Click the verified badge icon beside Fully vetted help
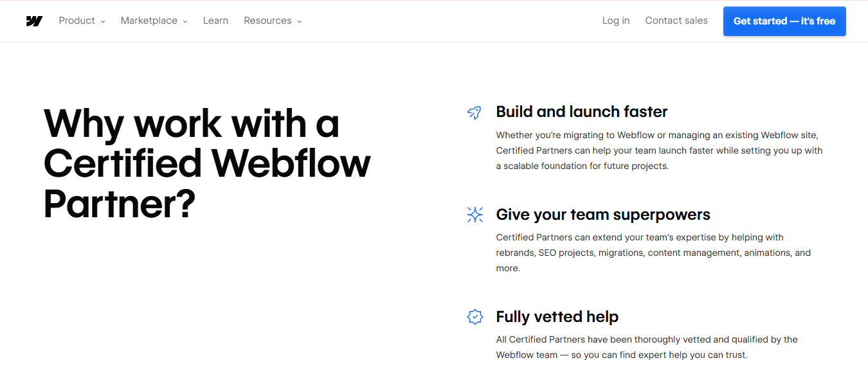Screen dimensions: 868x385 pos(475,317)
